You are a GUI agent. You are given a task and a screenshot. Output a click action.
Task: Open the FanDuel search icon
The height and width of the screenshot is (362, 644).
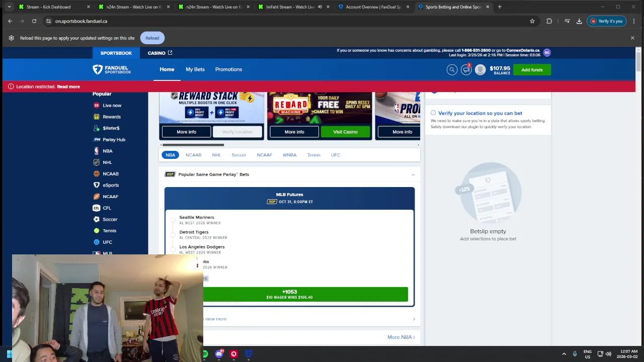click(x=452, y=70)
